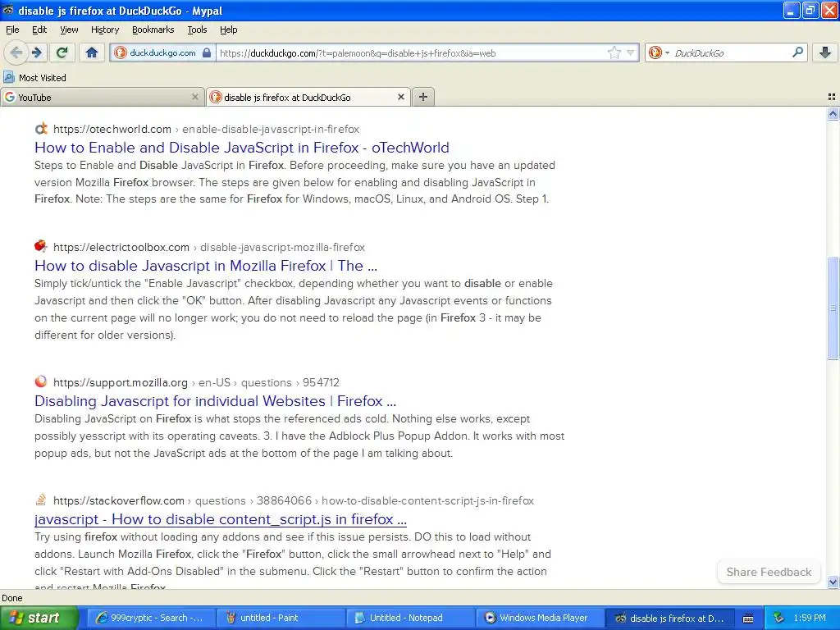The image size is (840, 630).
Task: Click the system tray network icon
Action: click(x=778, y=618)
